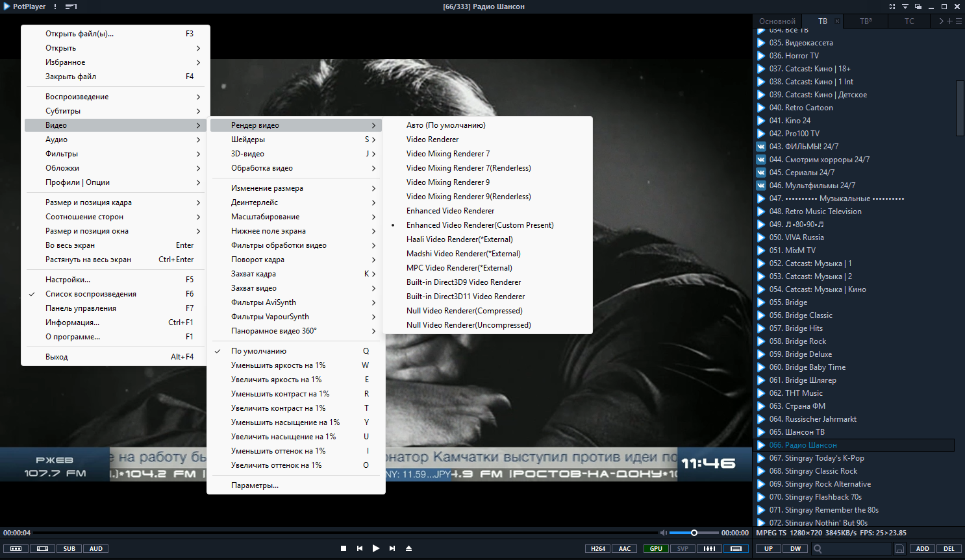965x560 pixels.
Task: Click the UP button under playlist
Action: click(x=768, y=549)
